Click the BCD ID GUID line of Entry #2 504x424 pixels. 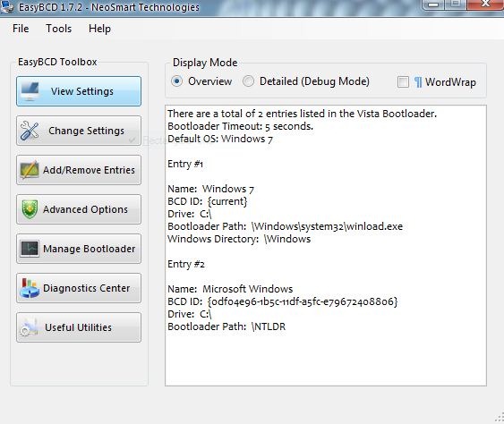(283, 301)
